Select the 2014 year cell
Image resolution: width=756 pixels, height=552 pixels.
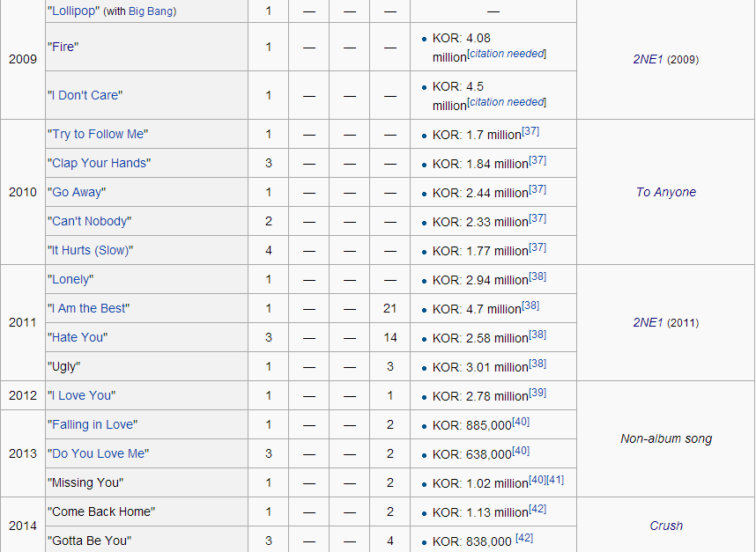pyautogui.click(x=23, y=526)
